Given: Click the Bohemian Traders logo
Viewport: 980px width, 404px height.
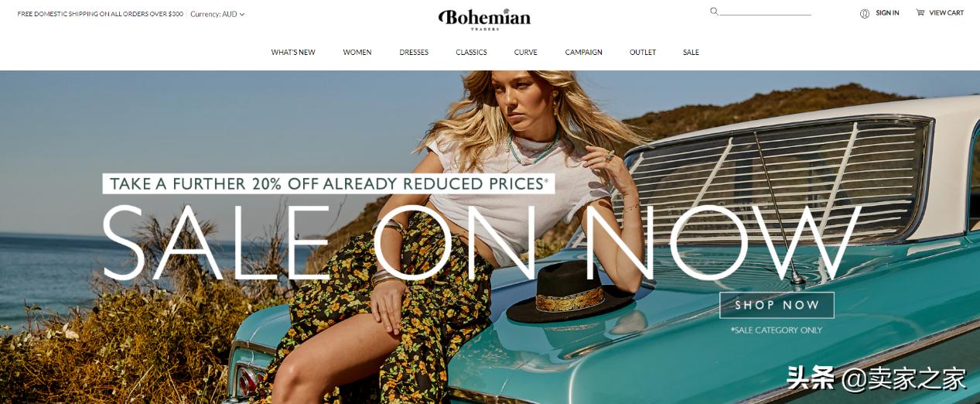Looking at the screenshot, I should coord(485,18).
